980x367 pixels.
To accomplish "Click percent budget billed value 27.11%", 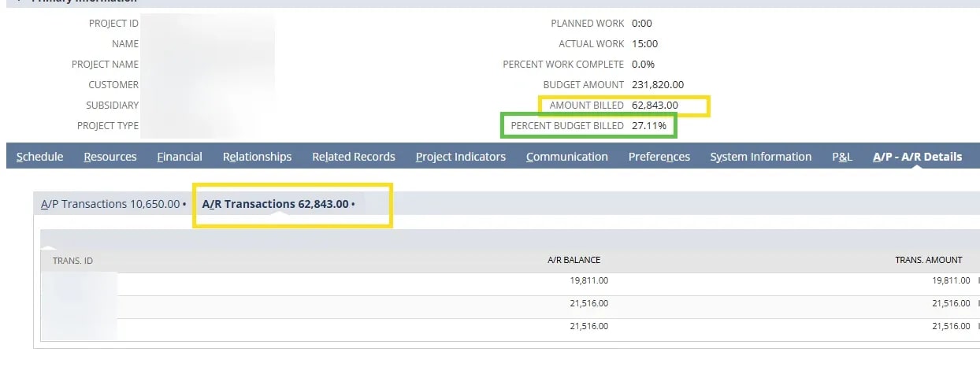I will pos(649,125).
